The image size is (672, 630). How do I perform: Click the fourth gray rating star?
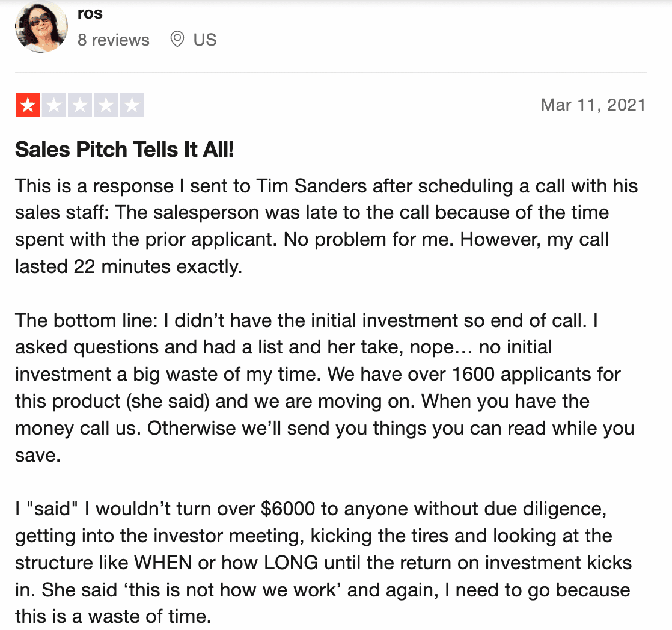click(x=106, y=105)
